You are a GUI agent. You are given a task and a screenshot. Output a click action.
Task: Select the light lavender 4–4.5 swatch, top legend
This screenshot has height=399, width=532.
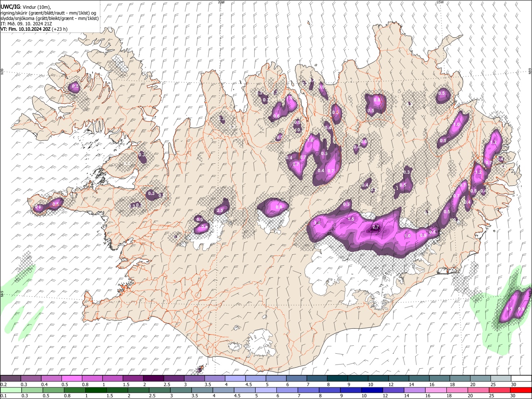point(234,379)
